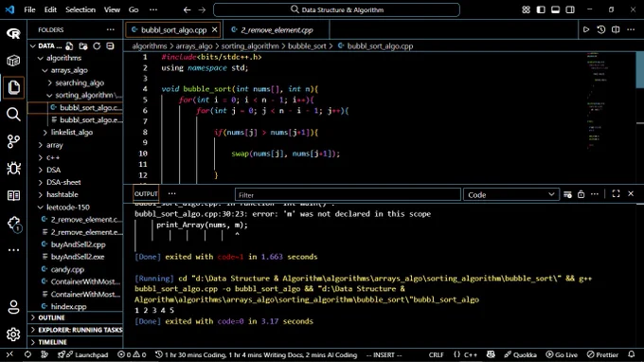Toggle the primary side bar layout button

tap(541, 9)
